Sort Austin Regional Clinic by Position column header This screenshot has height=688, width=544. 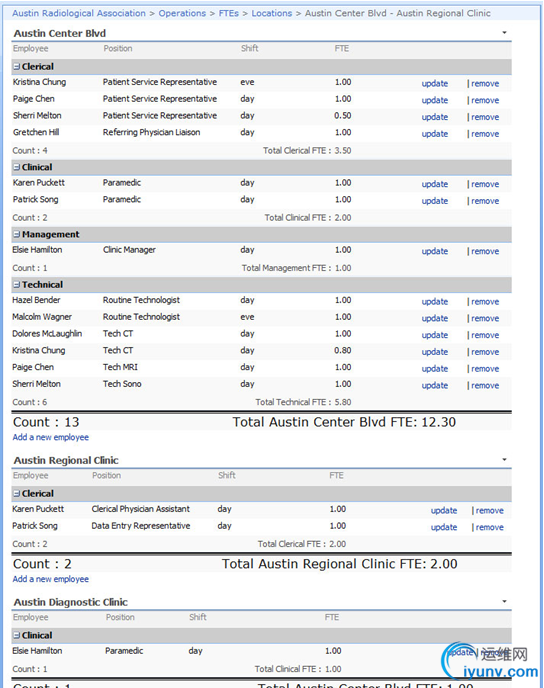point(106,476)
